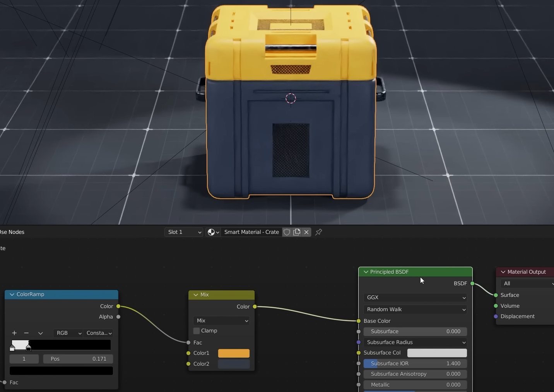
Task: Select the white ColorRamp stop handle
Action: pyautogui.click(x=12, y=348)
